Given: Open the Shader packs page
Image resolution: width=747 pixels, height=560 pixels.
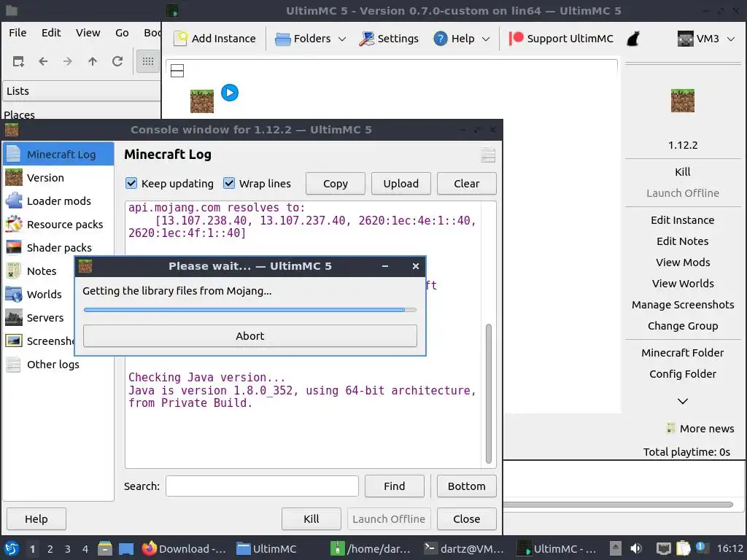Looking at the screenshot, I should pyautogui.click(x=58, y=248).
